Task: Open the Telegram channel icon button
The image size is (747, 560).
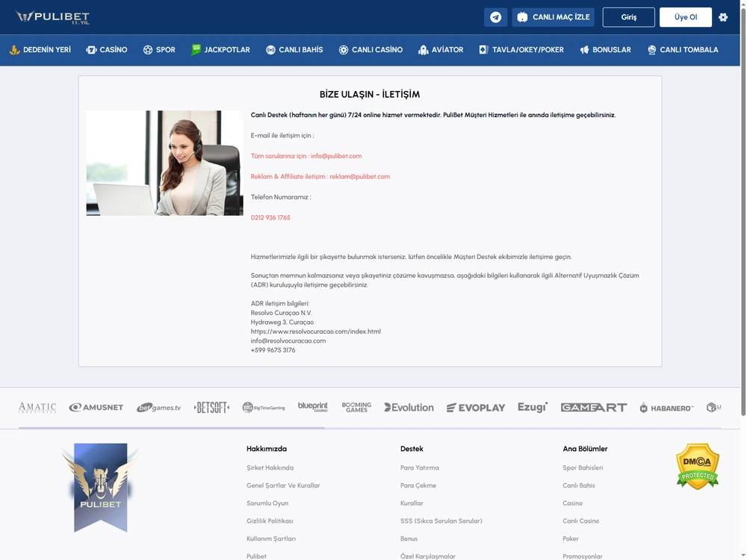Action: [x=495, y=17]
